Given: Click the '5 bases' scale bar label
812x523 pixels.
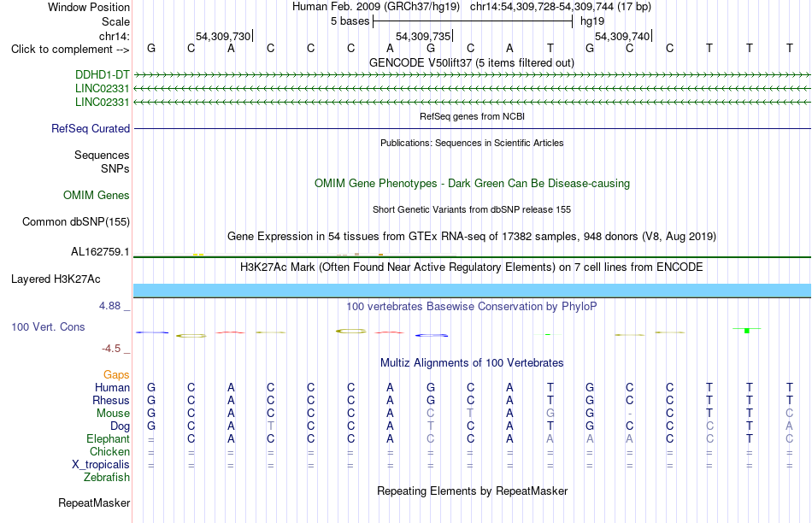Looking at the screenshot, I should click(350, 21).
